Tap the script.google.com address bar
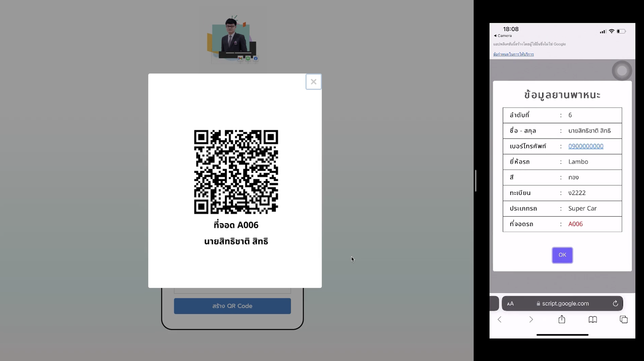The width and height of the screenshot is (644, 361). point(562,303)
